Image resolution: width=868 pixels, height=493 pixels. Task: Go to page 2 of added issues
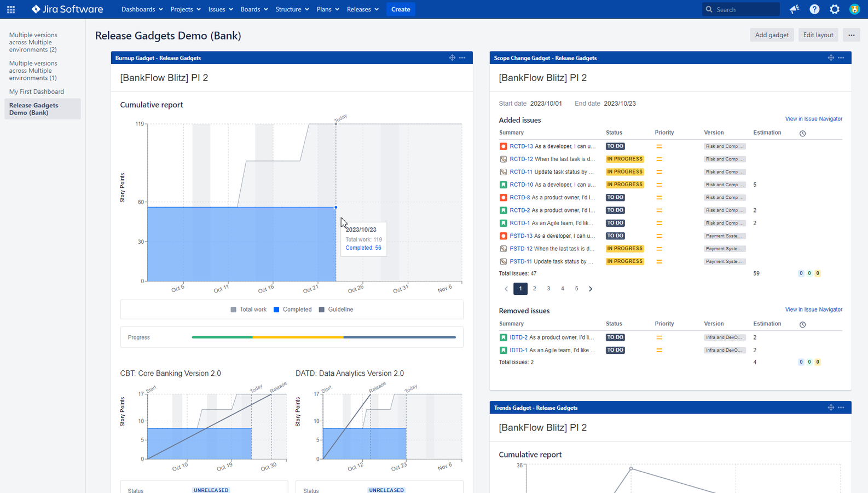[x=535, y=289]
